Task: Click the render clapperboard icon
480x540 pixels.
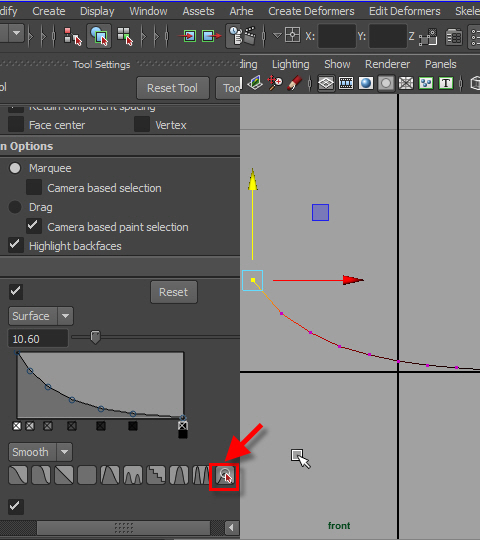Action: pos(249,35)
